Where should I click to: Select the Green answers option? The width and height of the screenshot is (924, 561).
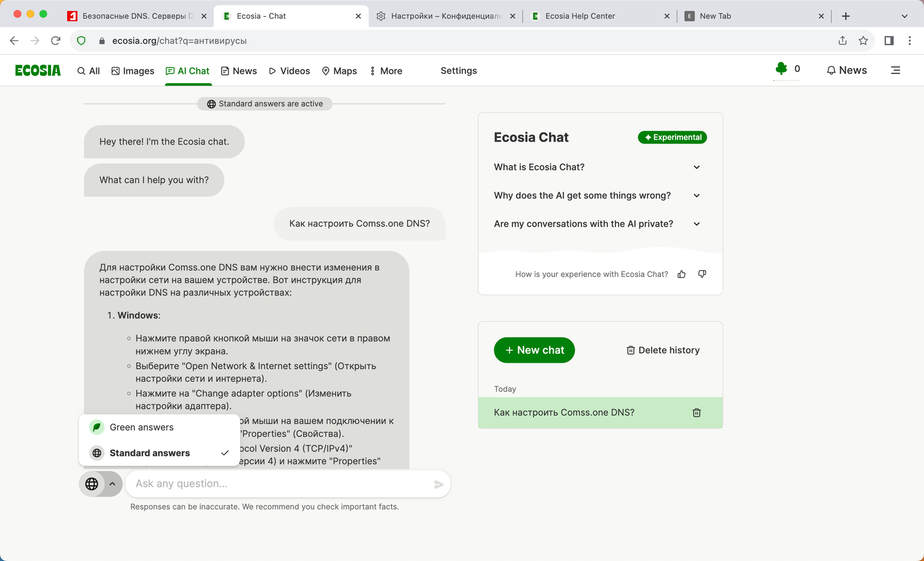(x=142, y=427)
